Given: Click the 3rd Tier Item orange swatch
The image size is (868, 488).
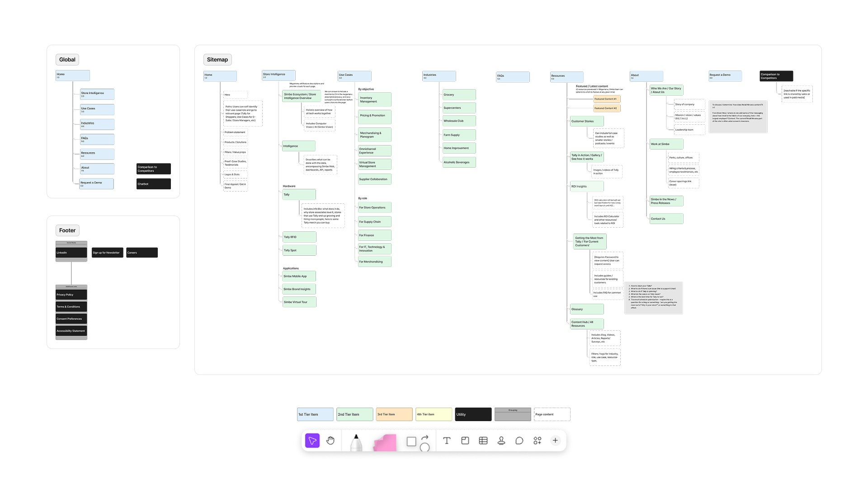Looking at the screenshot, I should click(x=394, y=414).
